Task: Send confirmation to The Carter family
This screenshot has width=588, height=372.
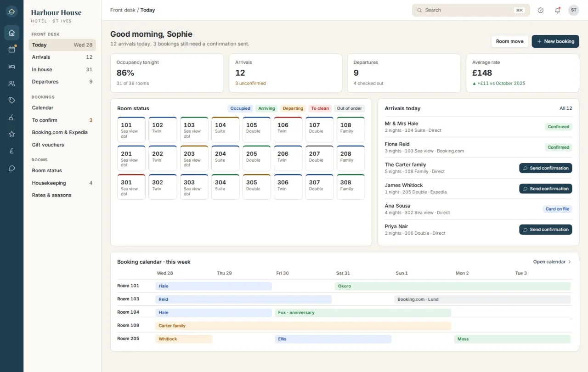Action: point(546,168)
